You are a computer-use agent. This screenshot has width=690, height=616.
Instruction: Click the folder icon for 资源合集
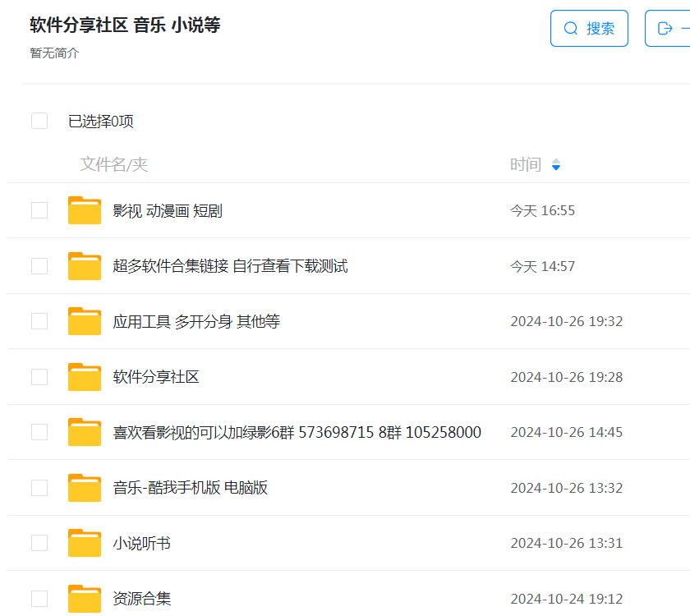(85, 598)
